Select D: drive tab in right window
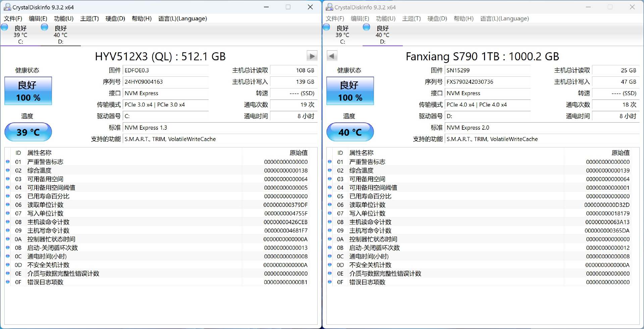This screenshot has height=329, width=644. pyautogui.click(x=383, y=35)
